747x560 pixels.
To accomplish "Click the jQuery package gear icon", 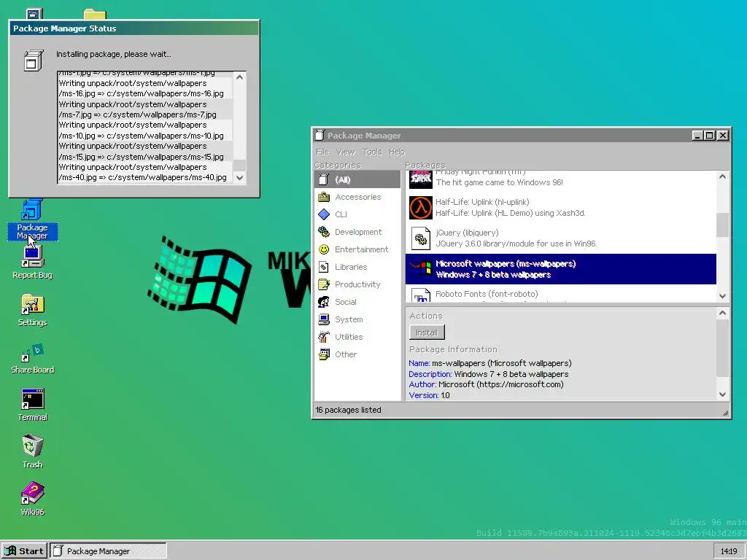I will coord(421,238).
